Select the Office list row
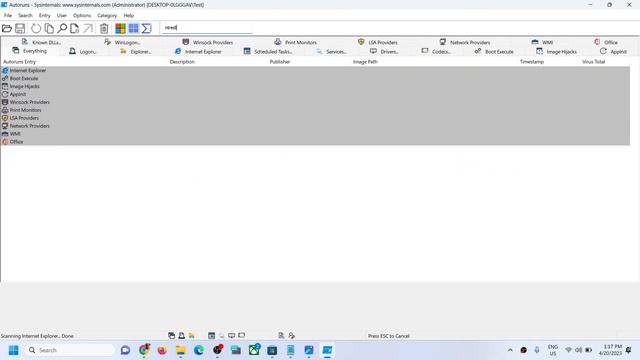The height and width of the screenshot is (360, 640). [x=315, y=142]
